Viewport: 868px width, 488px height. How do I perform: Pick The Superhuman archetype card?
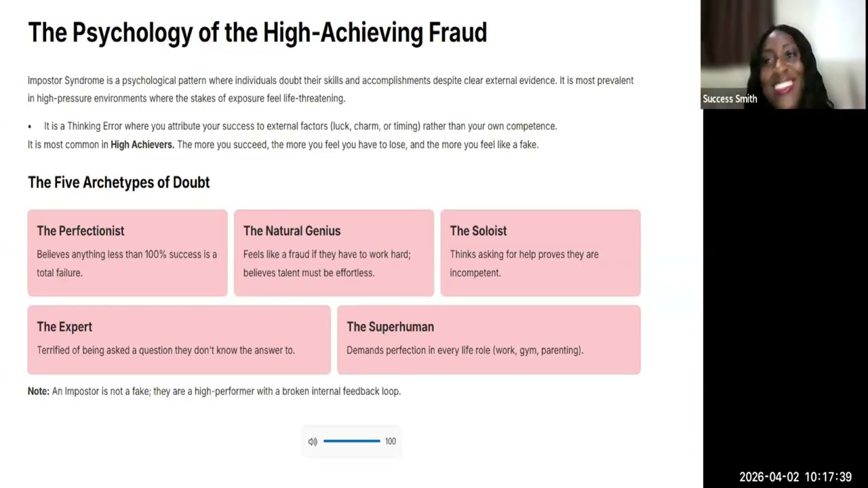[x=488, y=340]
